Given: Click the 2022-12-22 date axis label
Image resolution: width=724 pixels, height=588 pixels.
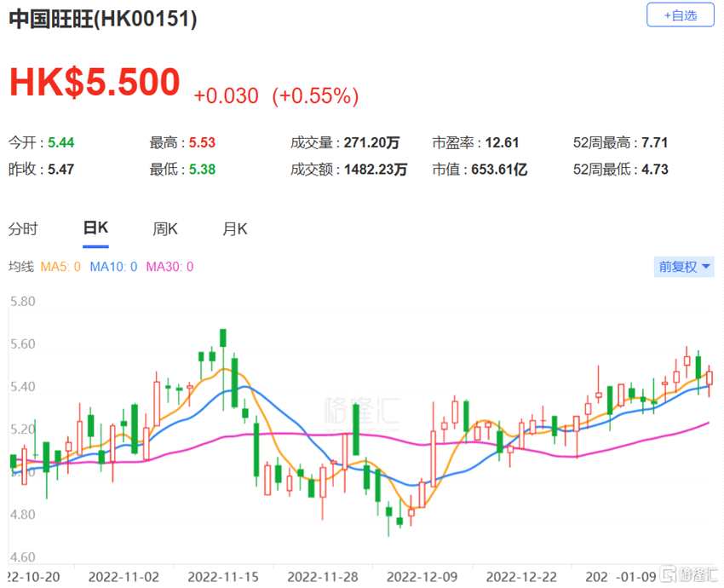Looking at the screenshot, I should click(x=522, y=577).
